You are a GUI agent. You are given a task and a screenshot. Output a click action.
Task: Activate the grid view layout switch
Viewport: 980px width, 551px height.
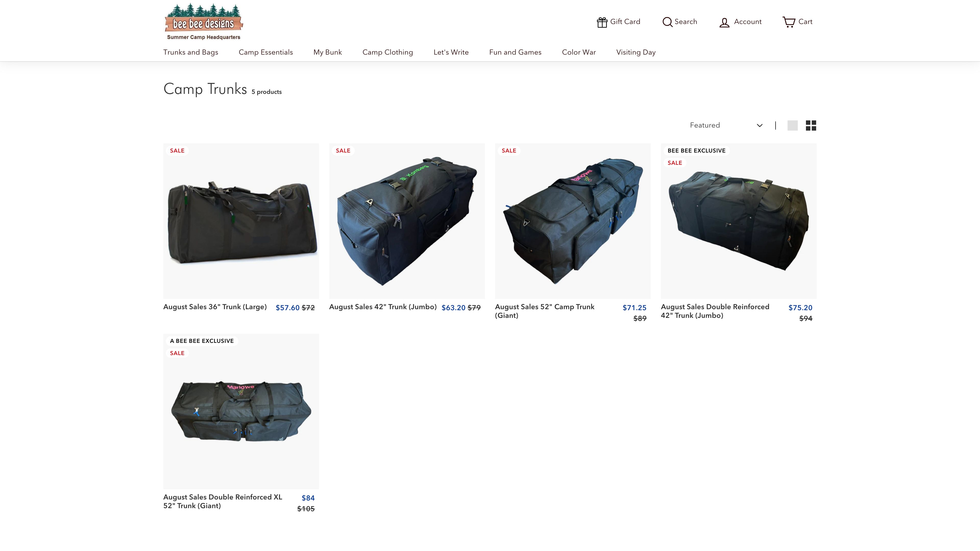(811, 126)
